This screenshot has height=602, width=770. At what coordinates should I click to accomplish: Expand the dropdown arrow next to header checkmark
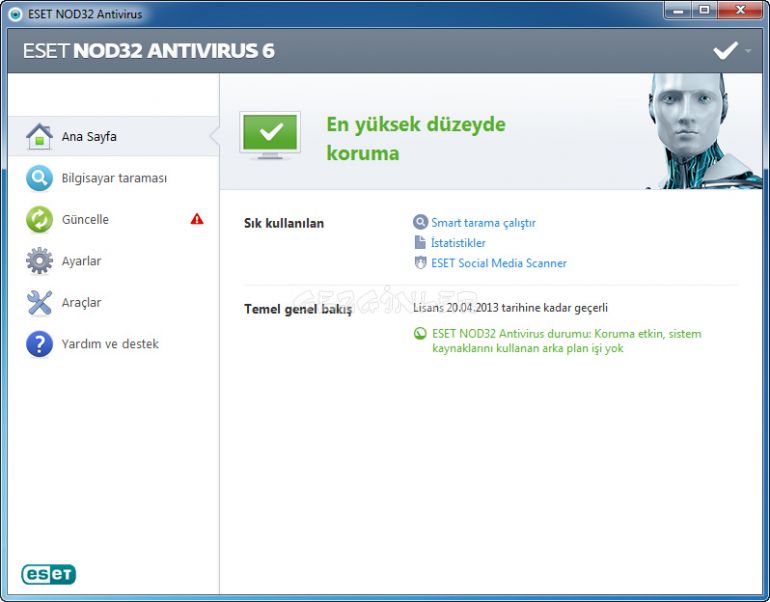748,51
